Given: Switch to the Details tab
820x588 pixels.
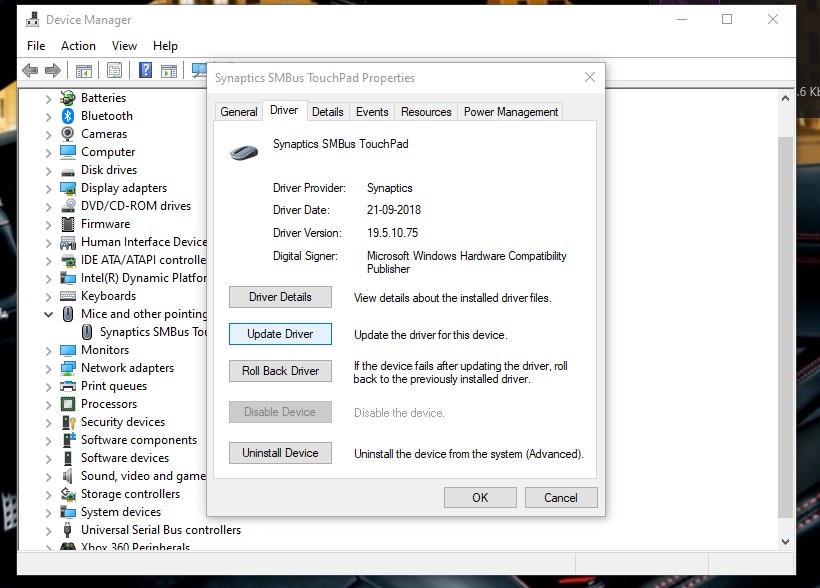Looking at the screenshot, I should pyautogui.click(x=328, y=111).
